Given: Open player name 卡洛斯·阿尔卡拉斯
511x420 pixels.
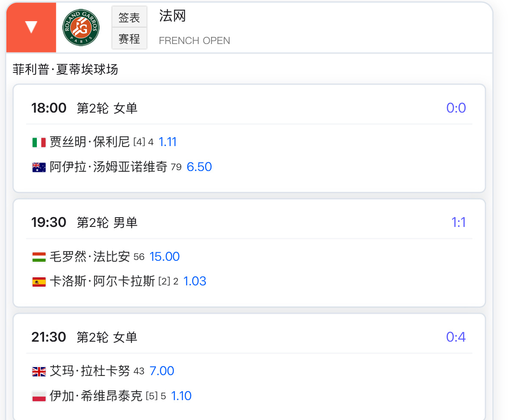Looking at the screenshot, I should 102,281.
